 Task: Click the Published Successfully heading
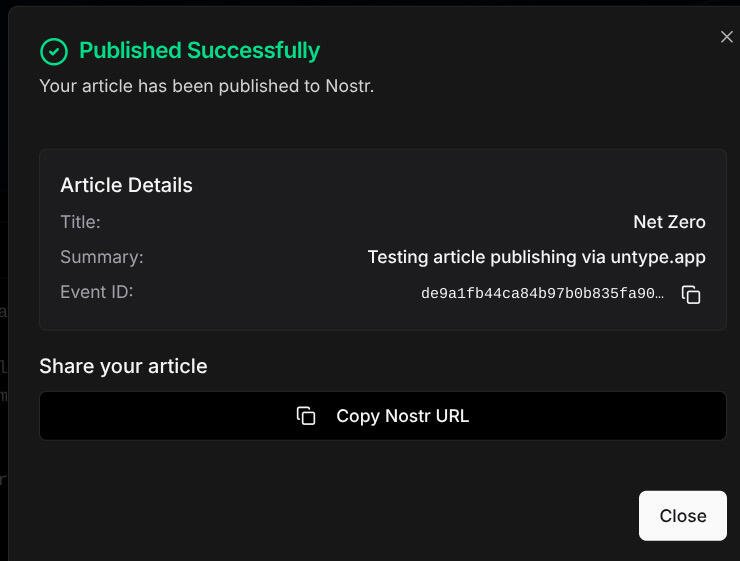(x=199, y=50)
